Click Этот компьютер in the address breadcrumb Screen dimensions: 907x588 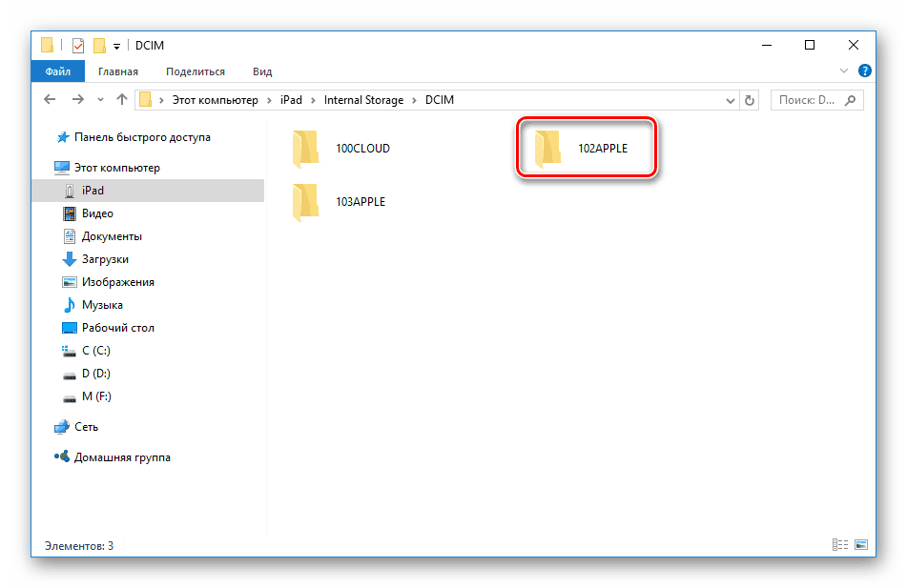(216, 100)
